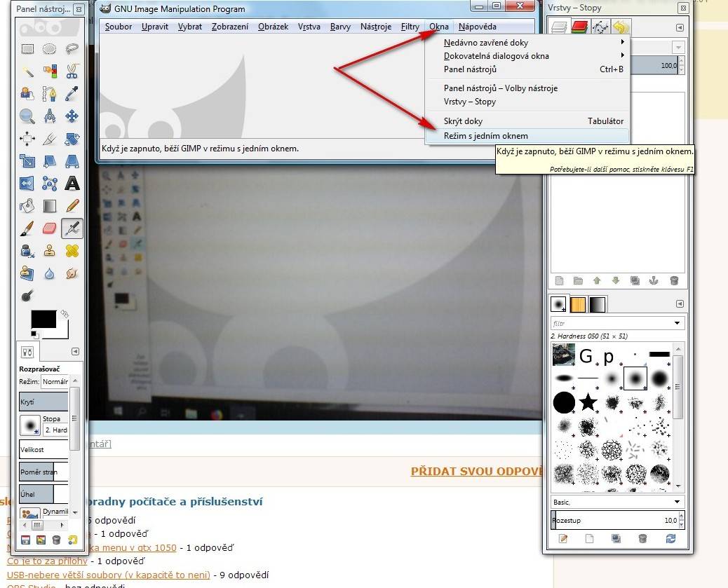Screen dimensions: 728x588
Task: Select the Zoom magnifier tool
Action: pos(27,116)
